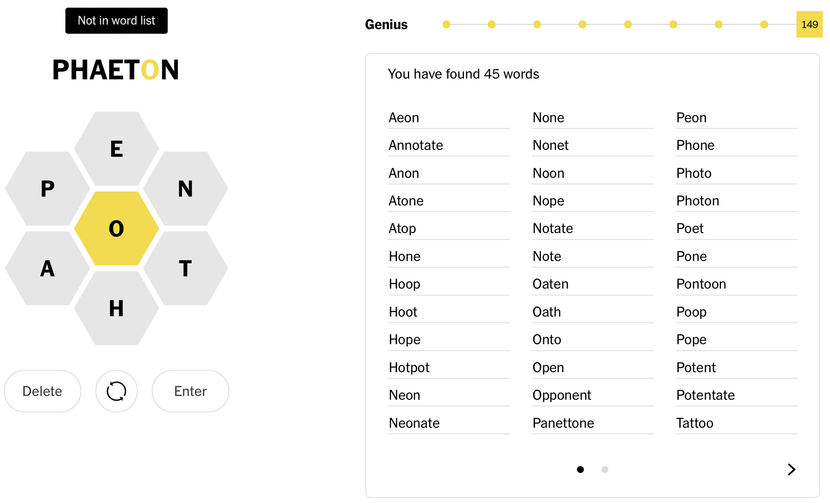Click the Delete button
The height and width of the screenshot is (504, 830).
tap(43, 391)
